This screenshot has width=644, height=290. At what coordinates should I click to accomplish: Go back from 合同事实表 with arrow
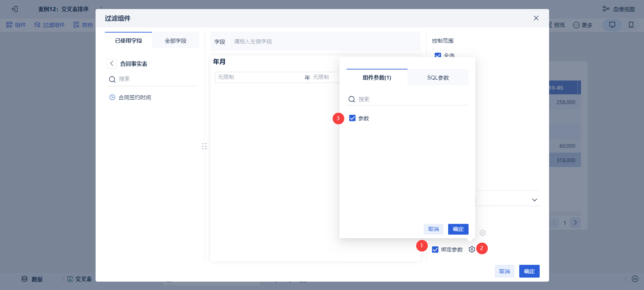[111, 63]
